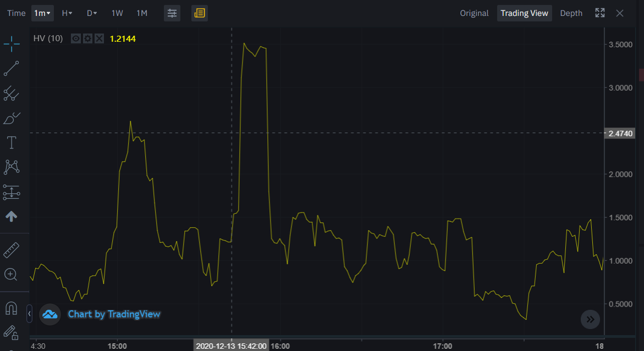644x351 pixels.
Task: Select the Time chart option
Action: click(x=16, y=13)
